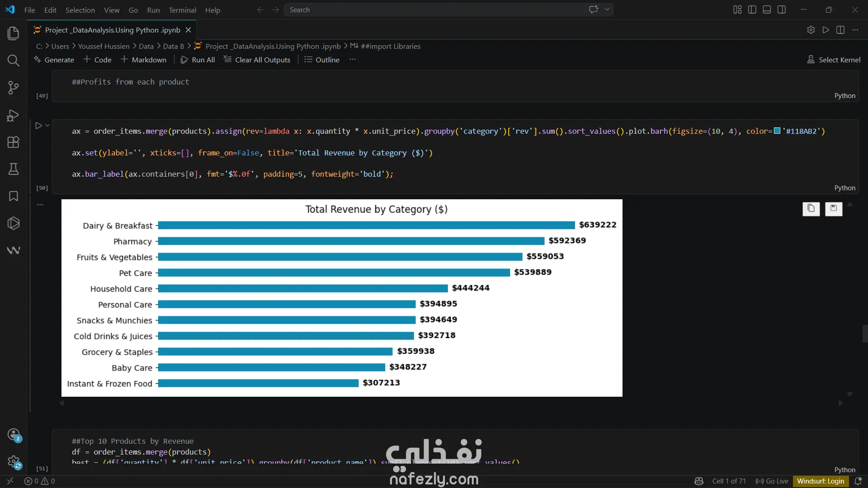Add a new Markdown cell

click(144, 60)
